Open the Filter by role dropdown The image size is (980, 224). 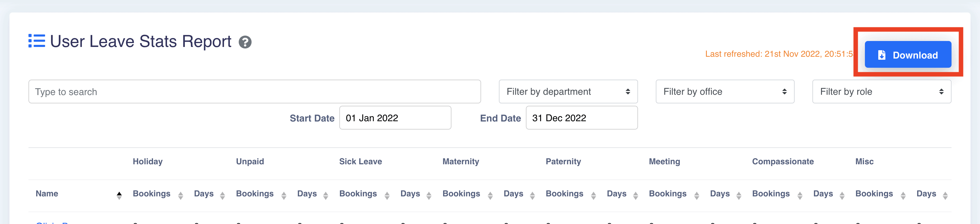882,92
